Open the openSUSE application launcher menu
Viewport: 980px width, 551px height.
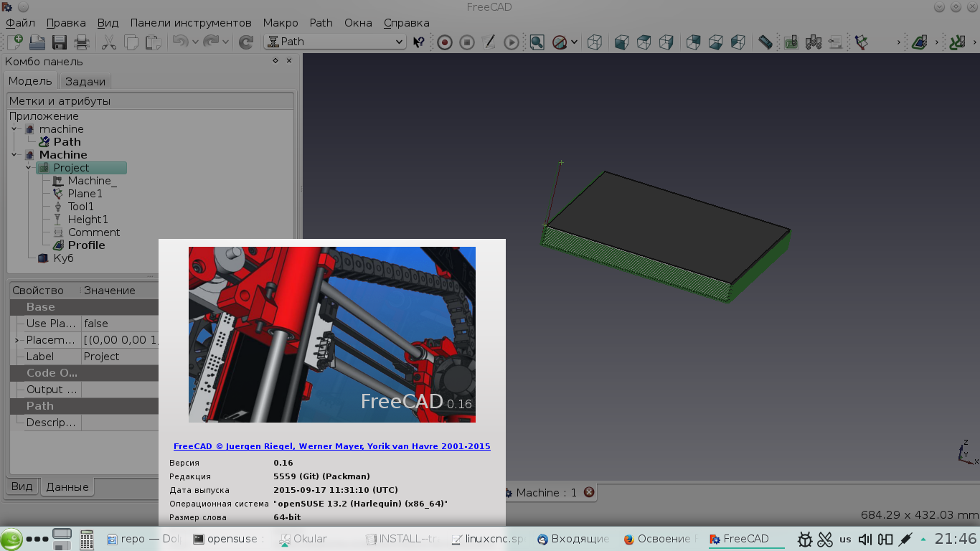point(11,539)
